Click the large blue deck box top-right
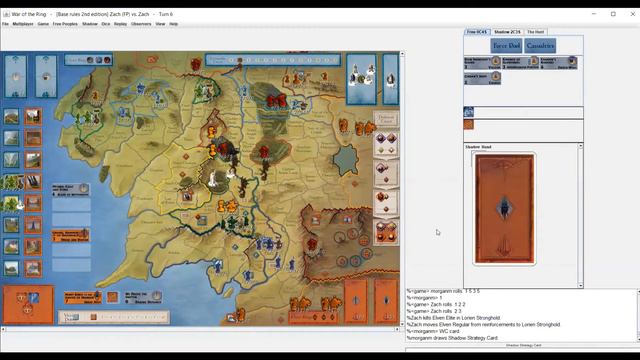640x360 pixels. point(361,79)
